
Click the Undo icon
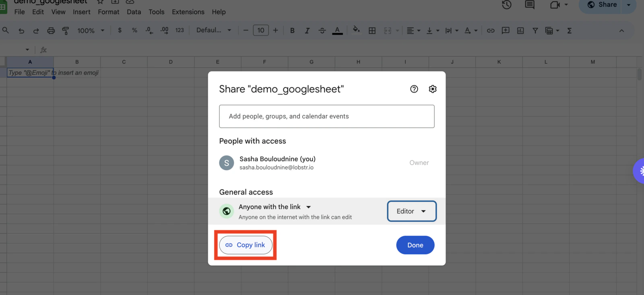tap(21, 31)
